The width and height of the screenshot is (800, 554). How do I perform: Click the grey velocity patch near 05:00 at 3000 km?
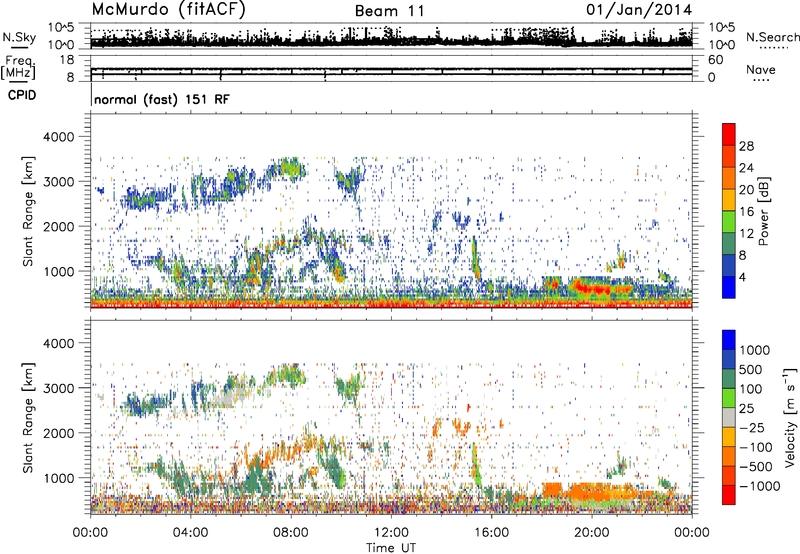click(224, 399)
